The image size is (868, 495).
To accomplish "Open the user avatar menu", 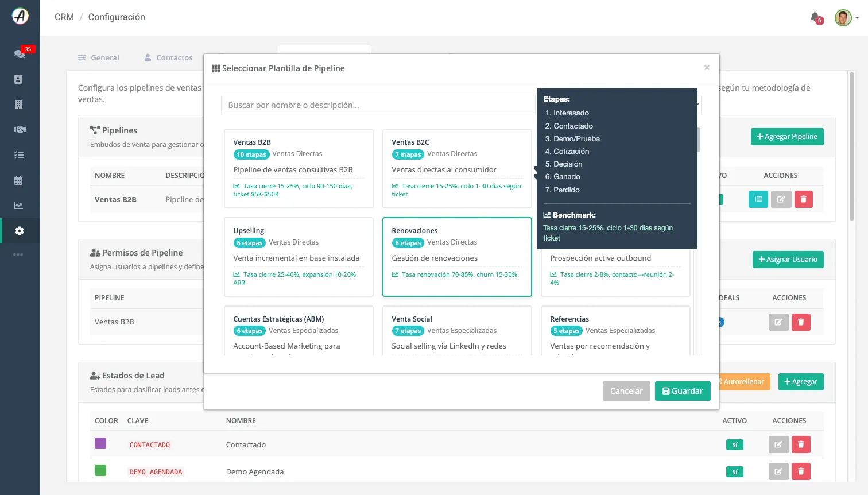I will coord(846,18).
